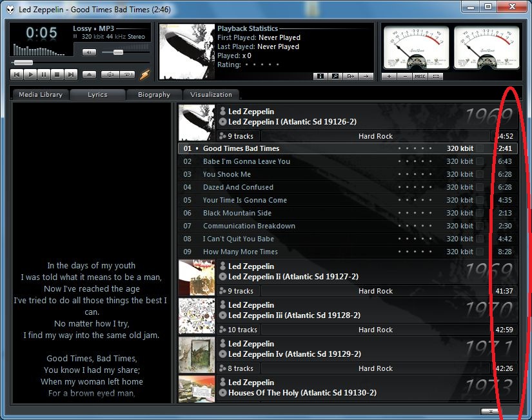Image resolution: width=532 pixels, height=420 pixels.
Task: Skip to the next track
Action: click(x=71, y=74)
